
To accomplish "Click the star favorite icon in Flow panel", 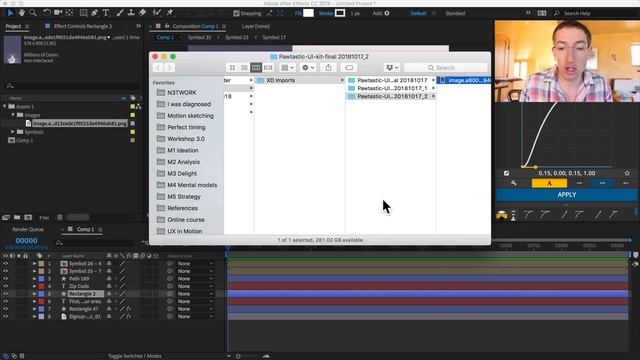I will click(627, 173).
